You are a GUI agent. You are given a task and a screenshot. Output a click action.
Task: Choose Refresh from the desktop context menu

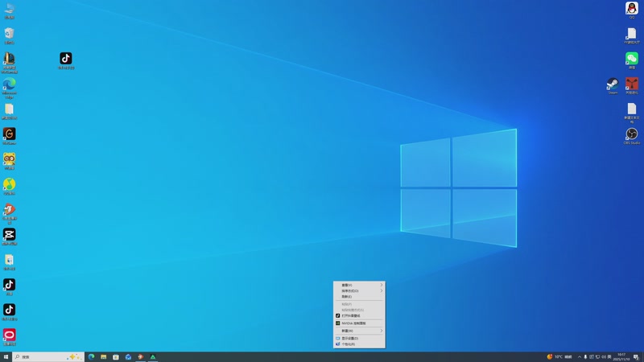(x=359, y=296)
